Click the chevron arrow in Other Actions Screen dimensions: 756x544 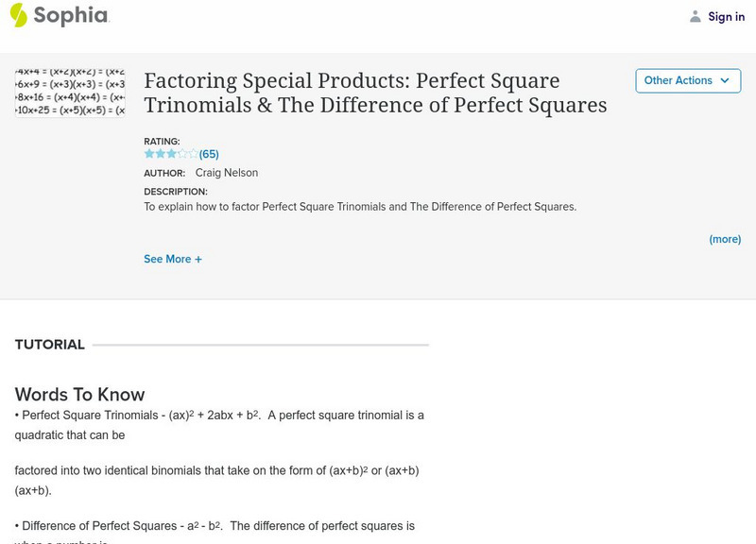point(725,80)
